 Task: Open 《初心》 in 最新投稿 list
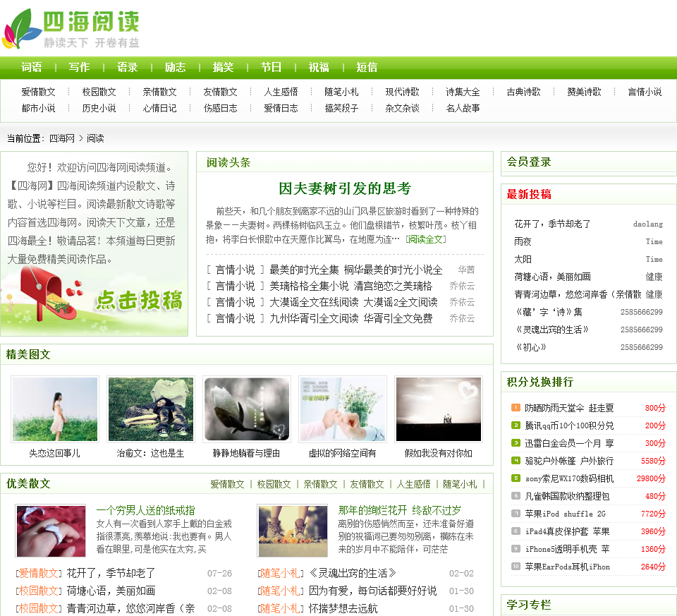[530, 347]
